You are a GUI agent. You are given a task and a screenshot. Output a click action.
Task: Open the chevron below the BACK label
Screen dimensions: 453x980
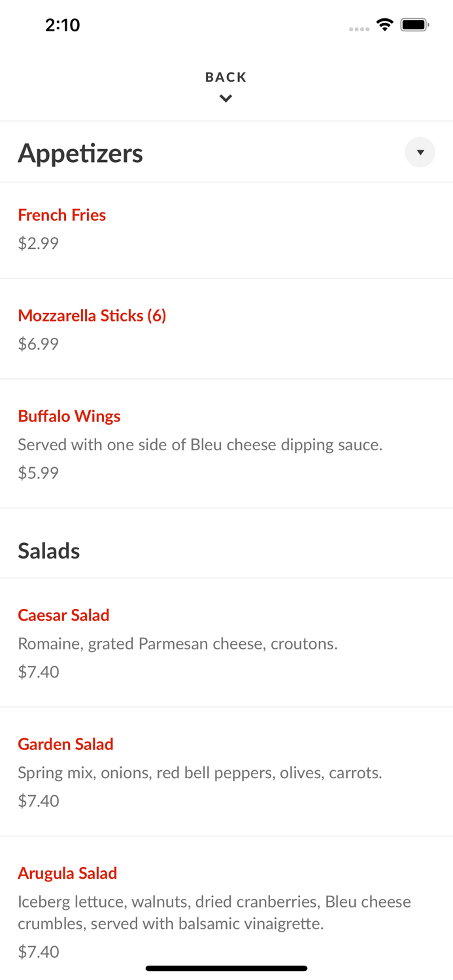pyautogui.click(x=226, y=98)
